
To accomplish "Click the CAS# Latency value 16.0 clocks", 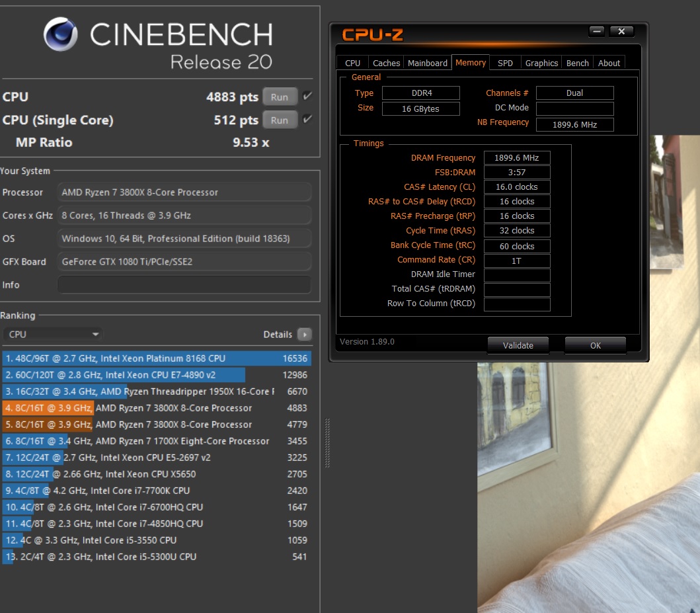I will (517, 187).
